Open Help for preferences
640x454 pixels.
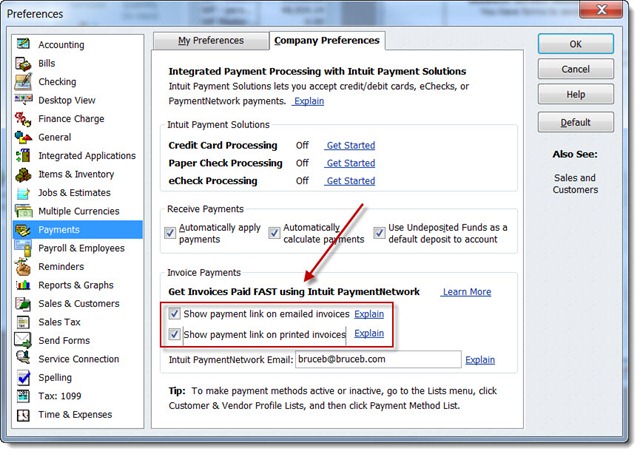(576, 94)
